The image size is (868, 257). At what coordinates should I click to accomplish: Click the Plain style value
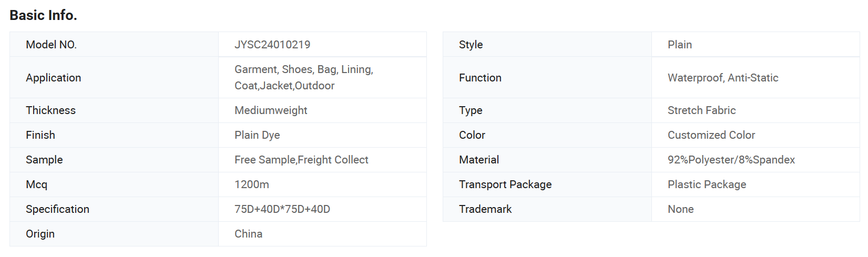pyautogui.click(x=680, y=45)
